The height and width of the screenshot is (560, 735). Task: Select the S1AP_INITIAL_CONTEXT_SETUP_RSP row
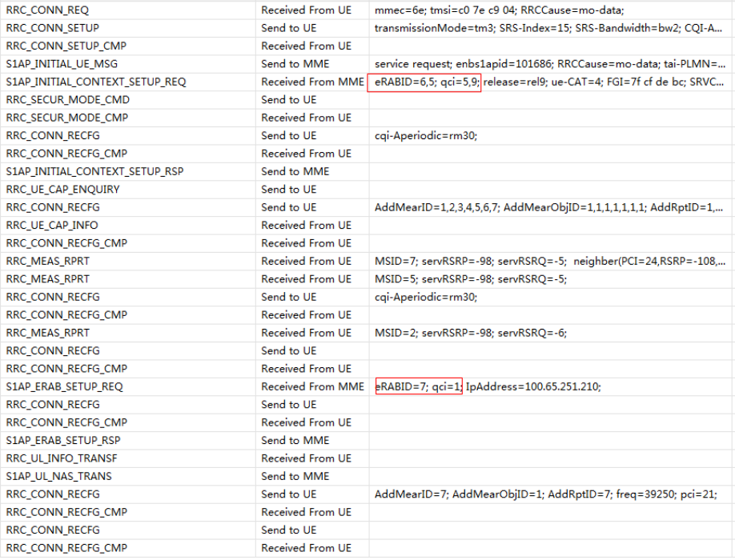(100, 171)
